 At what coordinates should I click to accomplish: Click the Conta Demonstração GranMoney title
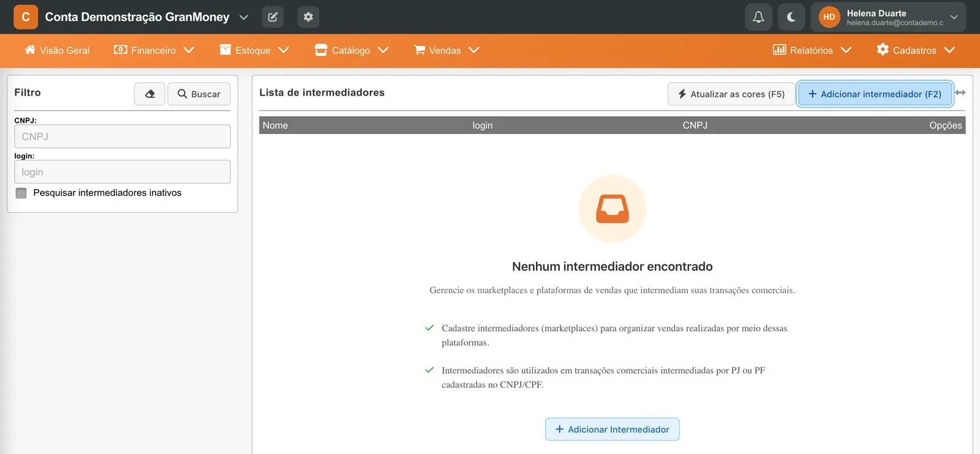(137, 17)
